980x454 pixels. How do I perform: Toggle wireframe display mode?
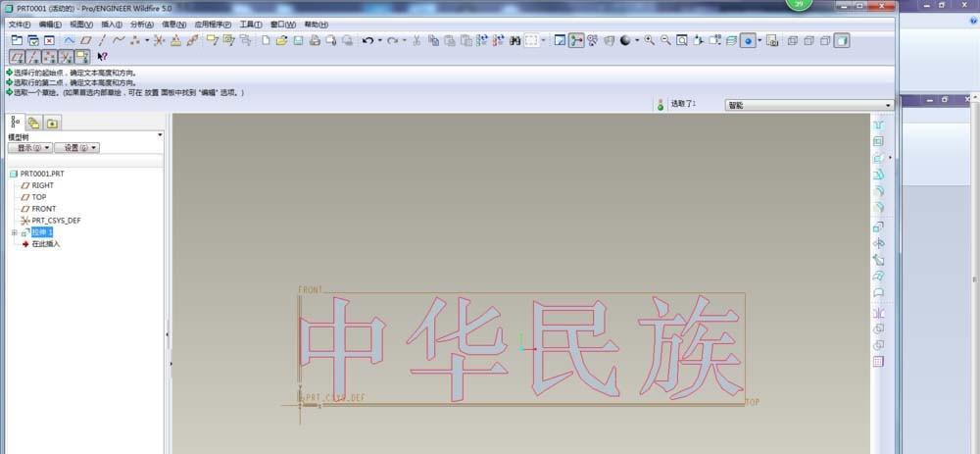[x=793, y=40]
